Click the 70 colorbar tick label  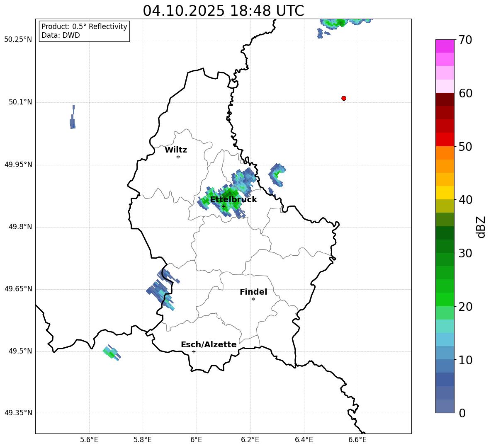tap(465, 40)
